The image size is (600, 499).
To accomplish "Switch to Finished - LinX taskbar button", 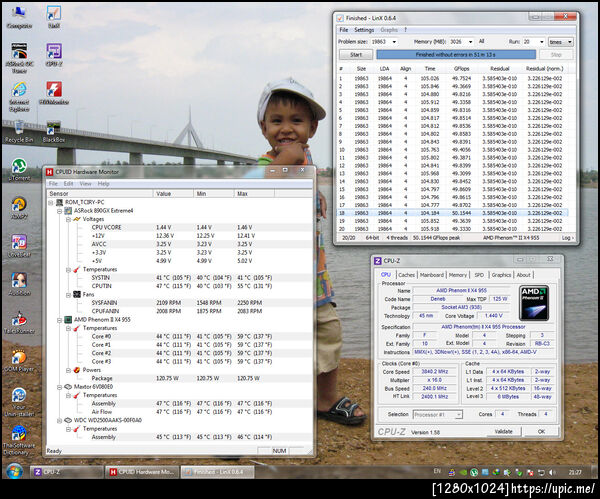I will click(217, 472).
